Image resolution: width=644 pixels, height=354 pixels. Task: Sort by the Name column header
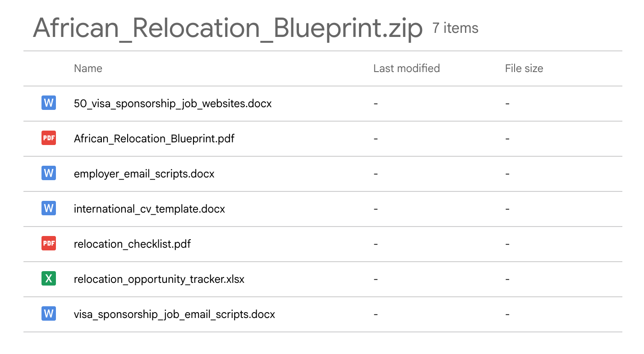click(88, 68)
